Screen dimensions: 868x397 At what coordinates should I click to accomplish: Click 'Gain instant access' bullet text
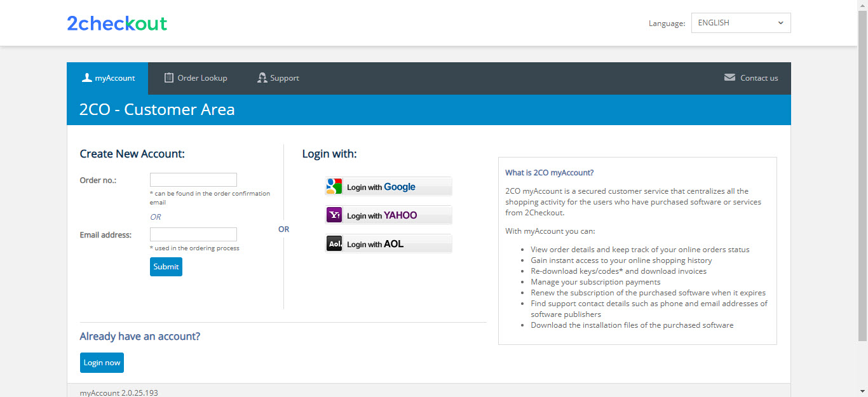(621, 260)
